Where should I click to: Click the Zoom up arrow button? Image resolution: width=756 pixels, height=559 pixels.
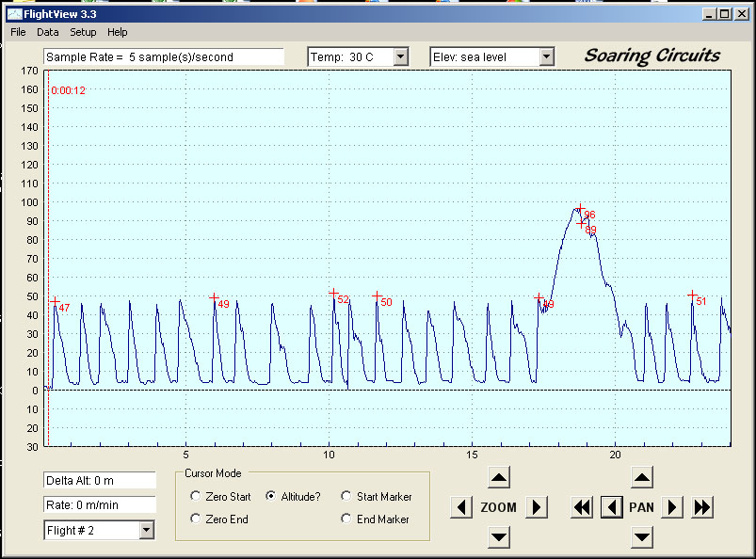(499, 477)
